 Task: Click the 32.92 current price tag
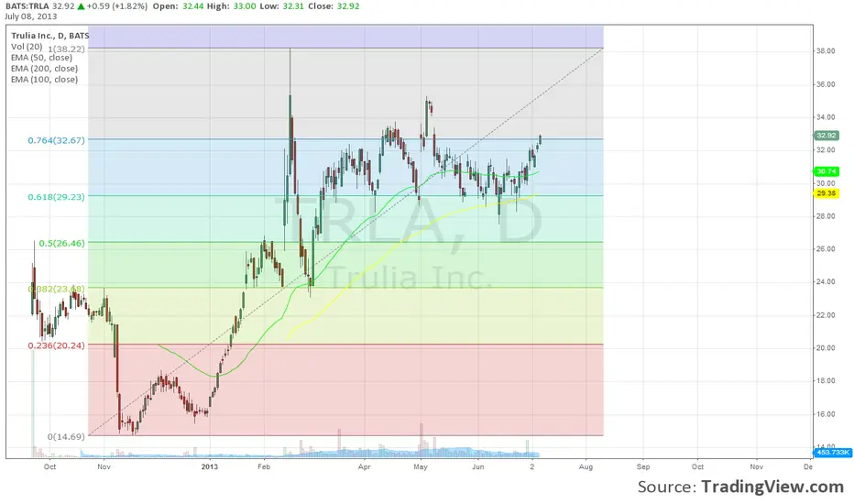point(827,135)
